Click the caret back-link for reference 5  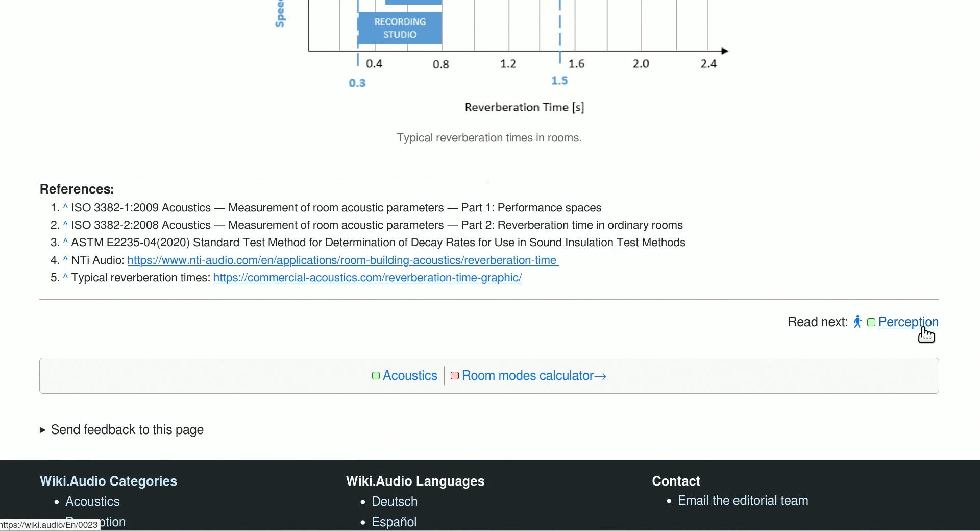(65, 277)
